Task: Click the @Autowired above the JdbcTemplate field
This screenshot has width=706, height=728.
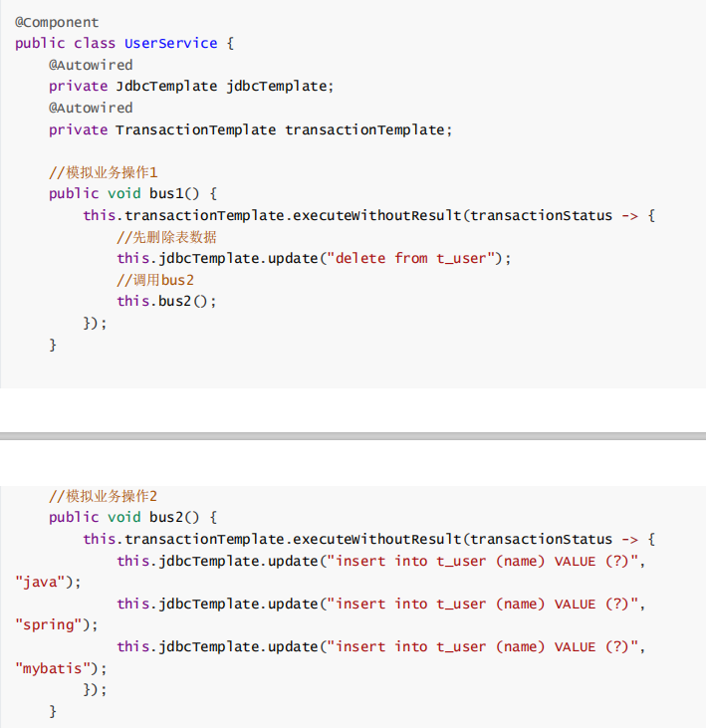Action: 91,65
